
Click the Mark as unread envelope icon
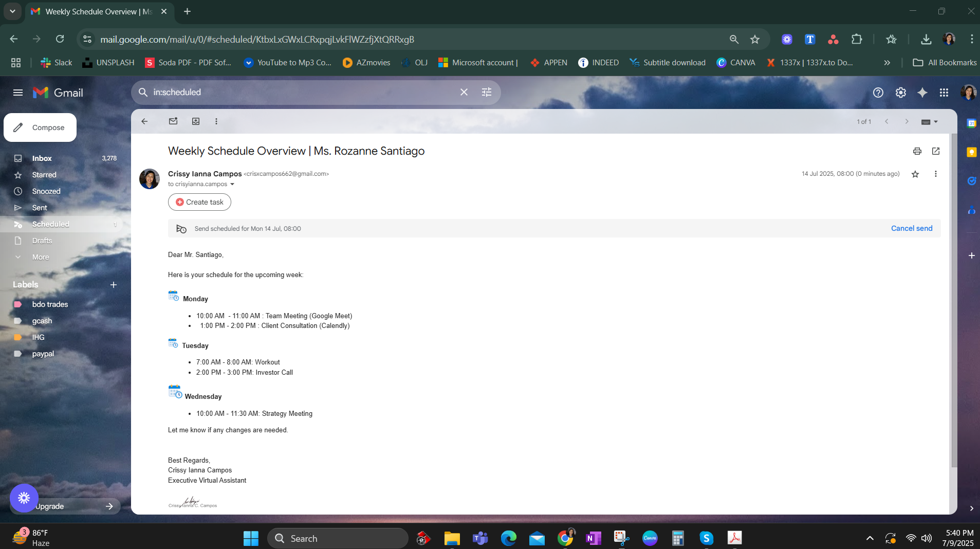(x=173, y=121)
